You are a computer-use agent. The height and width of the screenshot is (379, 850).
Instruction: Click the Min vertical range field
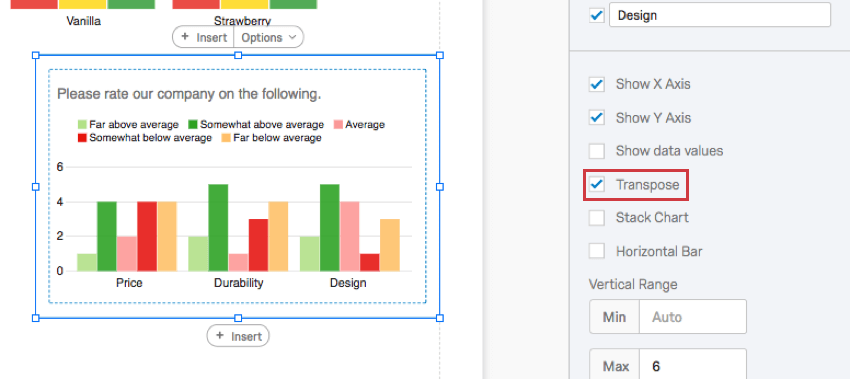click(692, 317)
